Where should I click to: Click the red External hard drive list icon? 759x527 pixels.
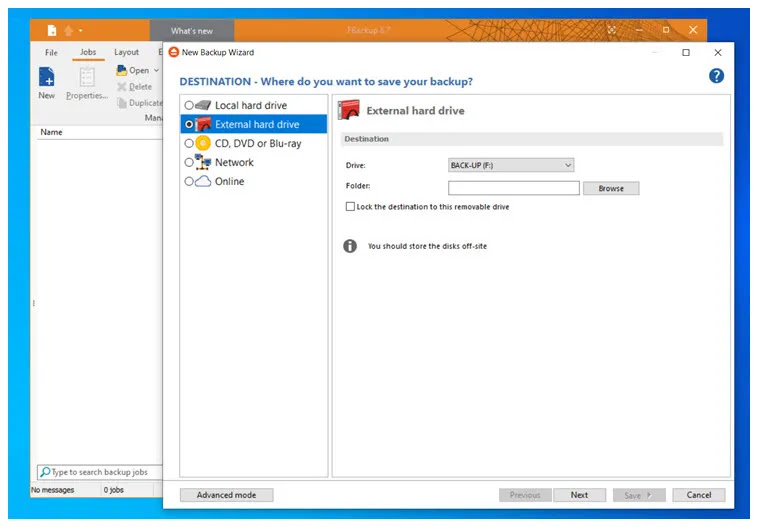click(x=203, y=124)
